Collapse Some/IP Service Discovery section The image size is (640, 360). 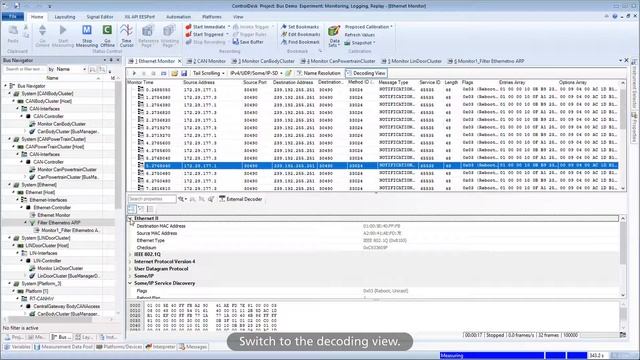coord(130,283)
